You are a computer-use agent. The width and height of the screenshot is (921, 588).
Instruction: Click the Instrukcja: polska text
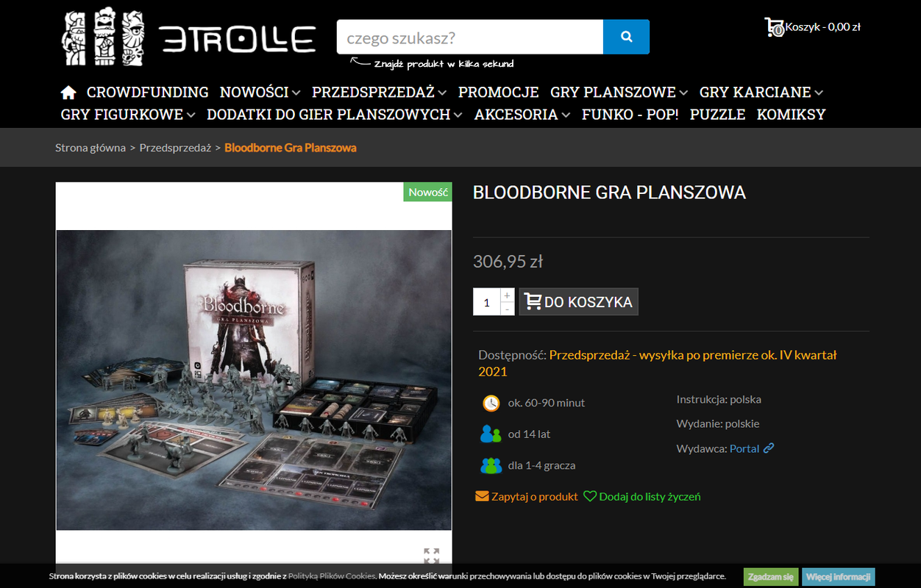[x=719, y=400]
